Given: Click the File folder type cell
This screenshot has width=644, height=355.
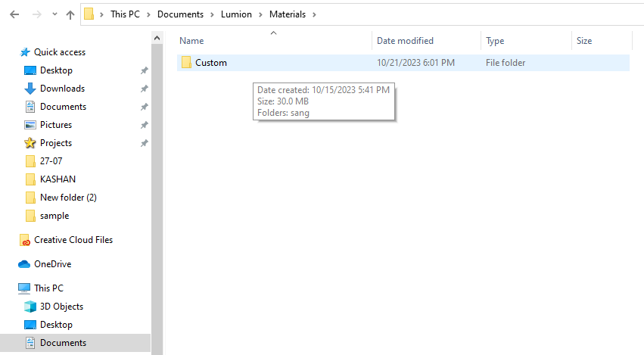Looking at the screenshot, I should pyautogui.click(x=506, y=63).
